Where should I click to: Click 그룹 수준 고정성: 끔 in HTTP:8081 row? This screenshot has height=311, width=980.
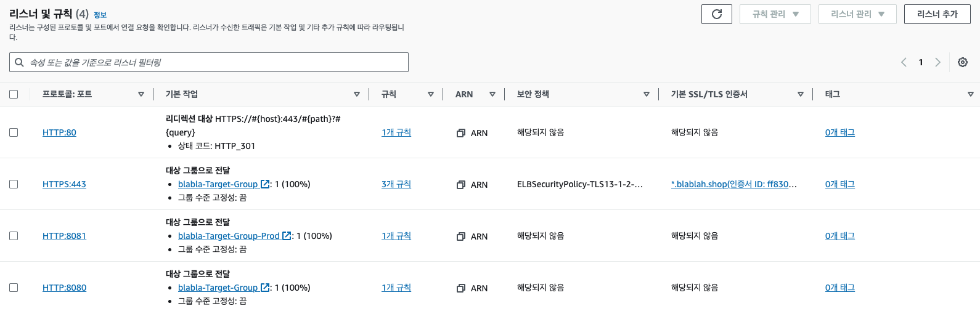pos(212,249)
